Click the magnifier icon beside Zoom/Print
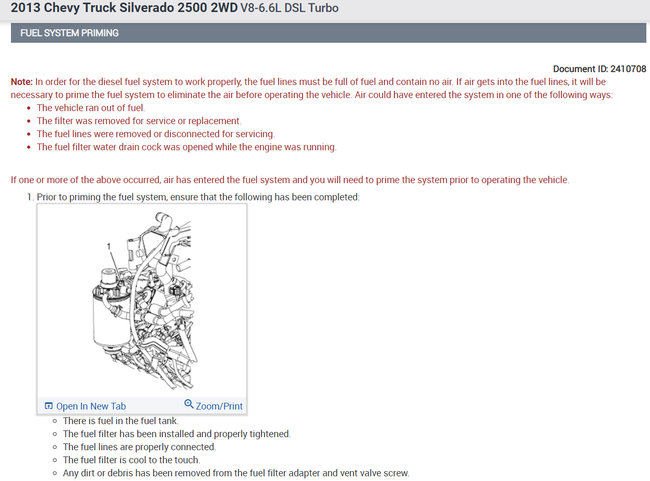Screen dimensions: 650x481 point(189,404)
